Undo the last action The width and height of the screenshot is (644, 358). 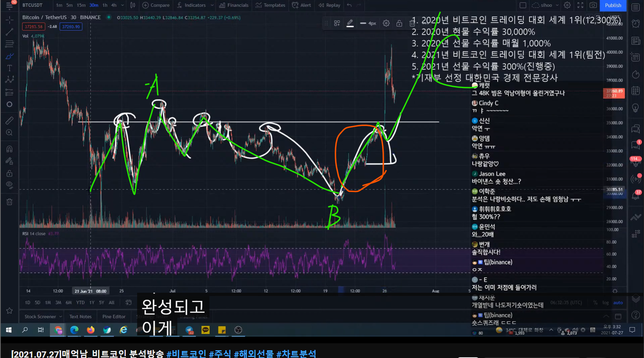click(349, 5)
